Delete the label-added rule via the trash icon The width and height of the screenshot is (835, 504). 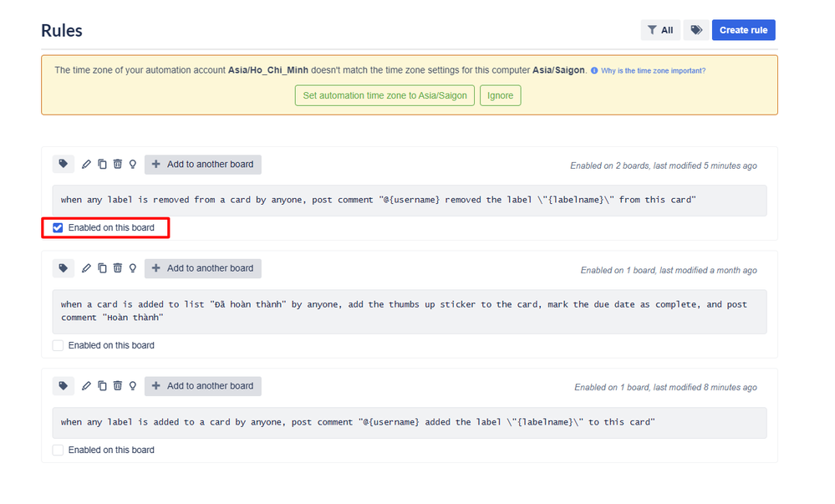click(x=118, y=385)
